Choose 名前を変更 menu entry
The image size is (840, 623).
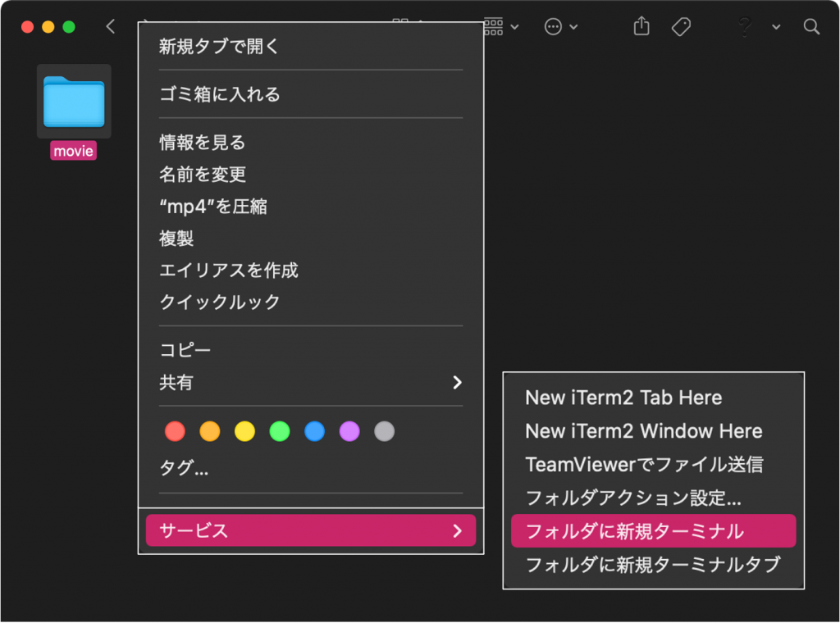pos(202,175)
